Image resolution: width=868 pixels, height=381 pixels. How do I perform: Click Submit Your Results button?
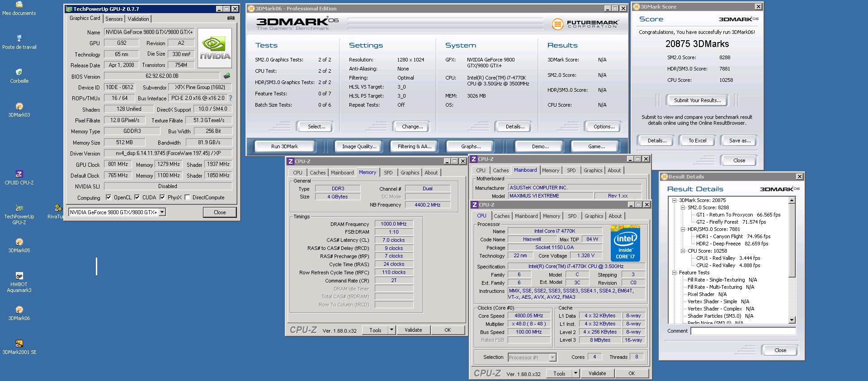coord(697,100)
